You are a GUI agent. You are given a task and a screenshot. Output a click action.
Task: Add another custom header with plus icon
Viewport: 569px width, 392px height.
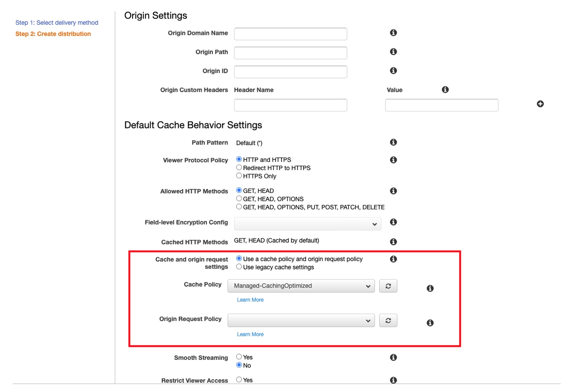click(x=540, y=104)
